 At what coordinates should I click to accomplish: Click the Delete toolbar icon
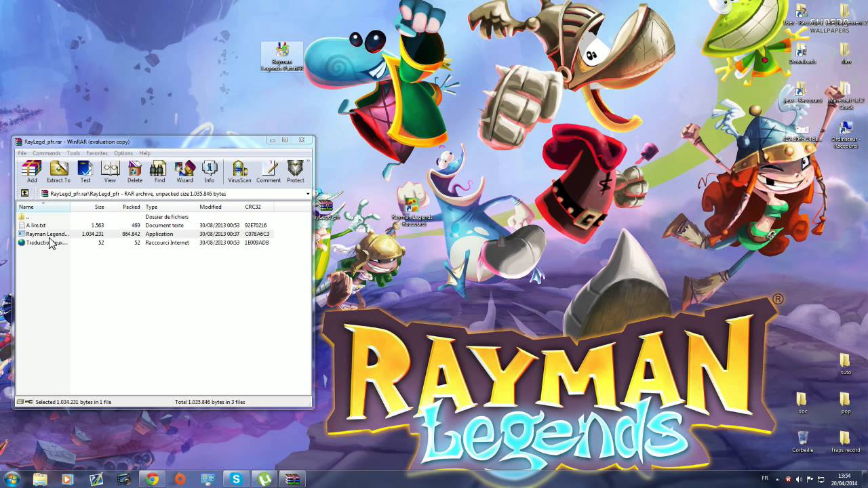(135, 171)
